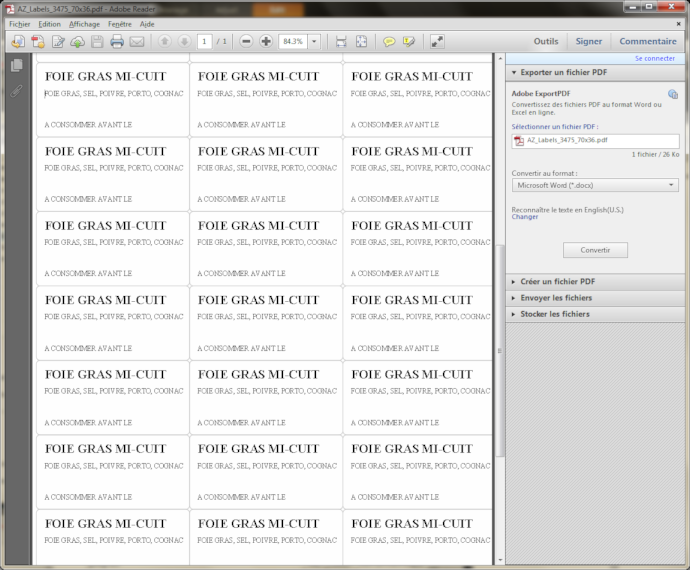690x570 pixels.
Task: Click the fit full page icon
Action: [361, 42]
